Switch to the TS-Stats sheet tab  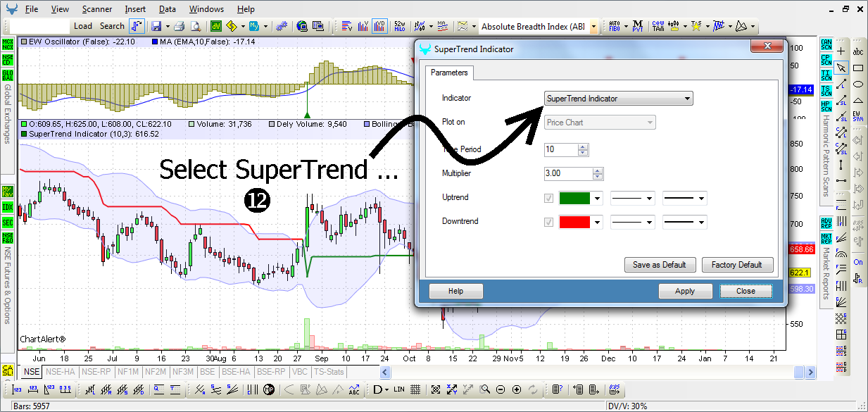329,371
